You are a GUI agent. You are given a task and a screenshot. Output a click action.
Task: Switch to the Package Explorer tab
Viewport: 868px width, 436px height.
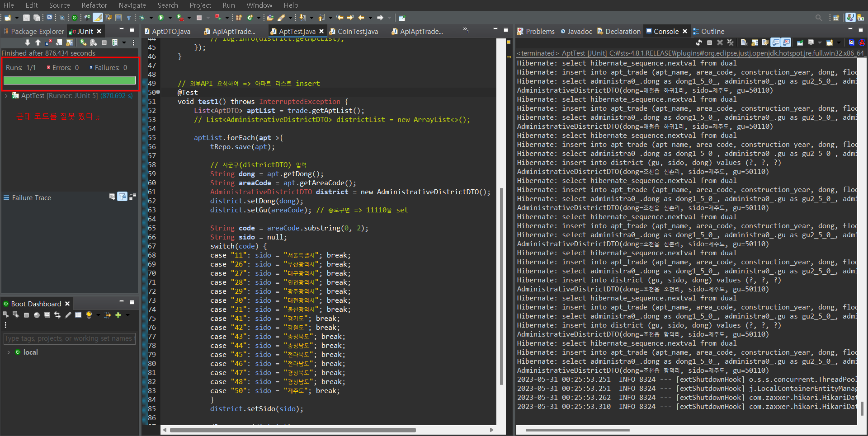[34, 31]
